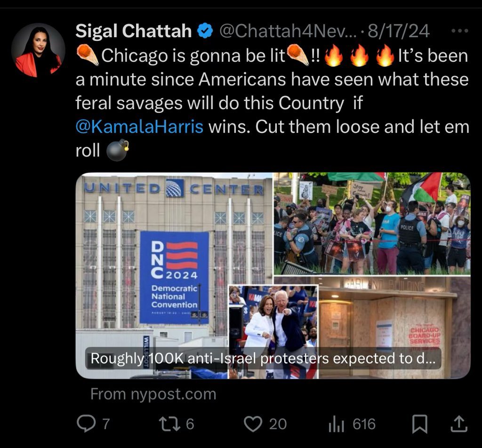Click the Sigal Chattah display name
482x448 pixels.
133,31
